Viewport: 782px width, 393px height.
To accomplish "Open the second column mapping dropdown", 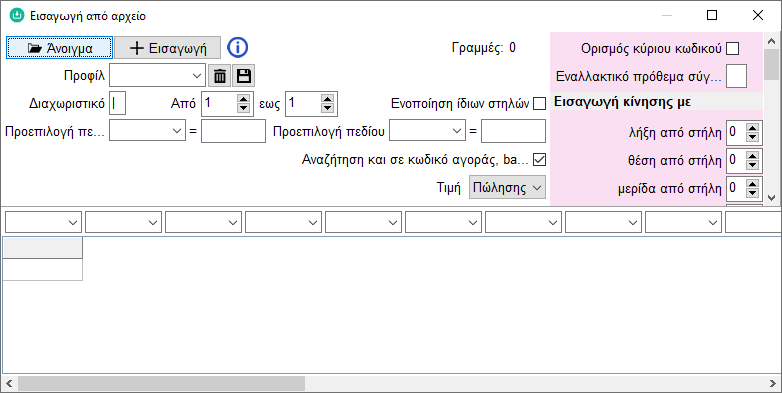I will coord(123,222).
